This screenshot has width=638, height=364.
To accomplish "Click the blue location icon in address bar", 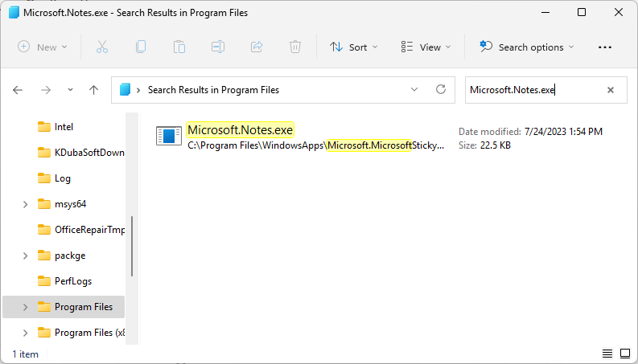I will point(125,89).
